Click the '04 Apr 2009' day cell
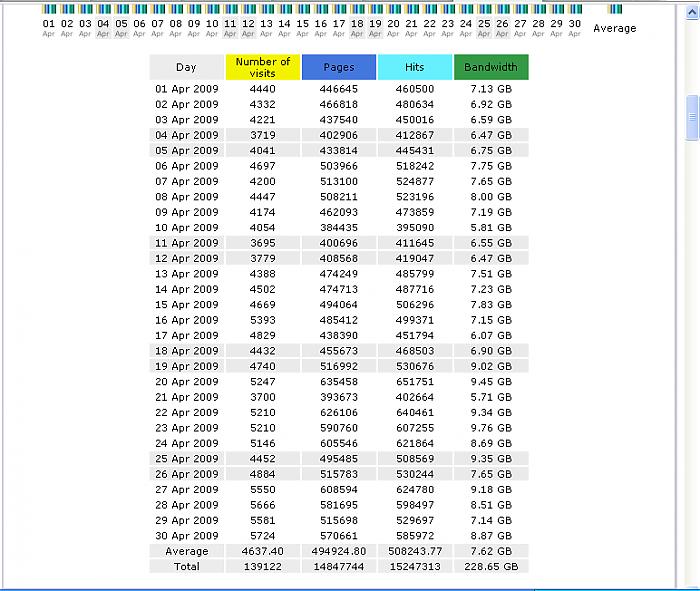The height and width of the screenshot is (591, 700). [x=187, y=135]
